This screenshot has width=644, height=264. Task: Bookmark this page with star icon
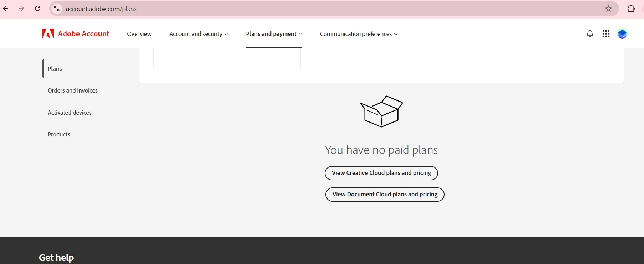tap(609, 9)
